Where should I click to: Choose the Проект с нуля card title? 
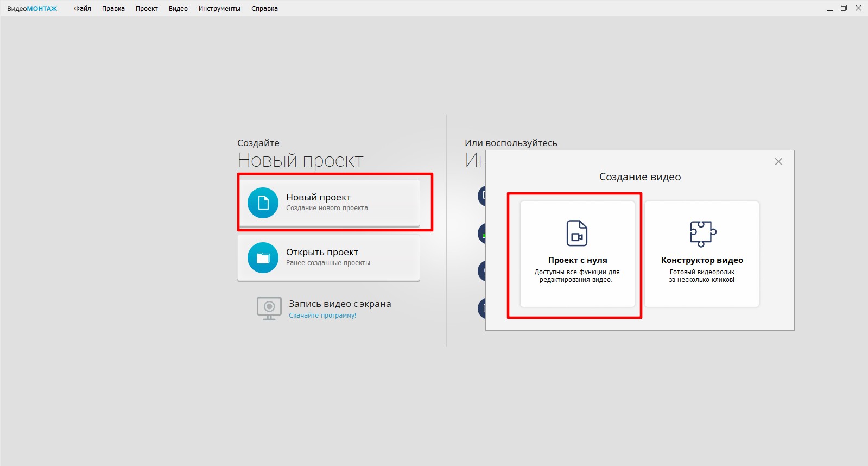point(577,260)
